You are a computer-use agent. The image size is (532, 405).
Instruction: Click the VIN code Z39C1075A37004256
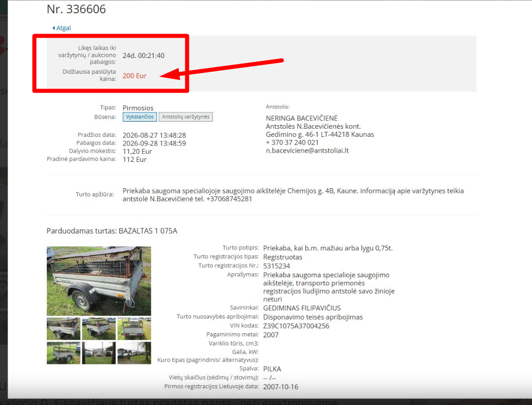coord(296,326)
